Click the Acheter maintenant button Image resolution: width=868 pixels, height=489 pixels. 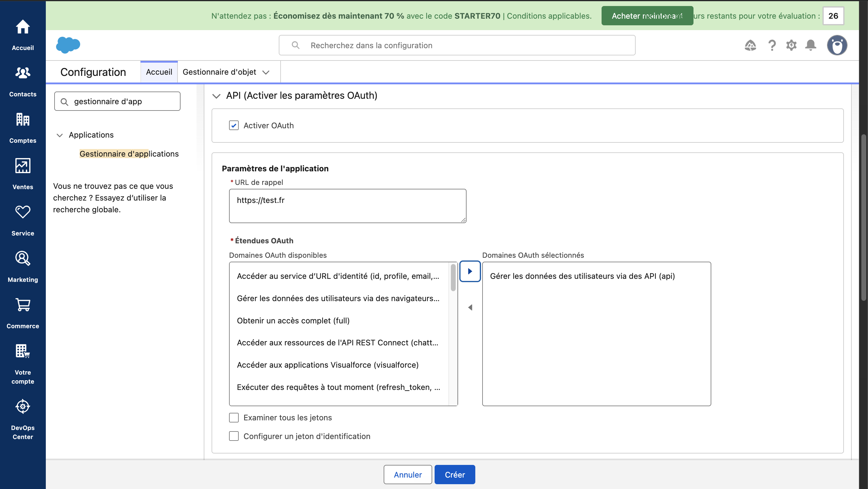click(x=647, y=16)
